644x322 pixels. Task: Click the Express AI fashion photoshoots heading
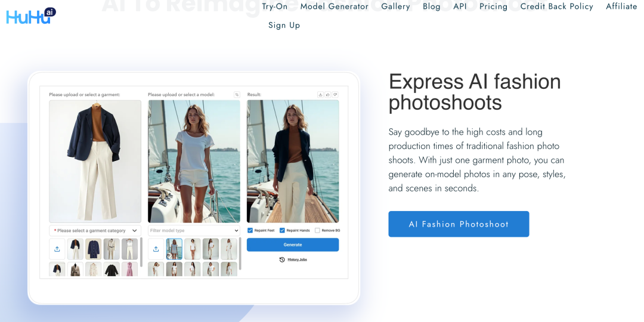pyautogui.click(x=475, y=92)
